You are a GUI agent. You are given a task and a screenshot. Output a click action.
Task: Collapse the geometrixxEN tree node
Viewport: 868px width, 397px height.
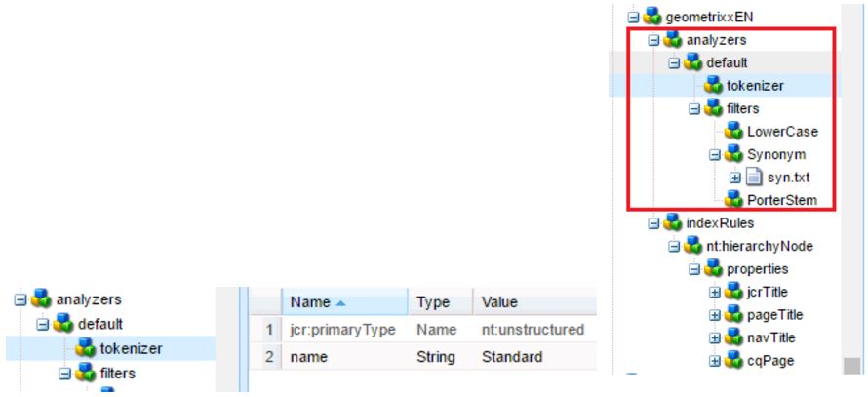634,18
